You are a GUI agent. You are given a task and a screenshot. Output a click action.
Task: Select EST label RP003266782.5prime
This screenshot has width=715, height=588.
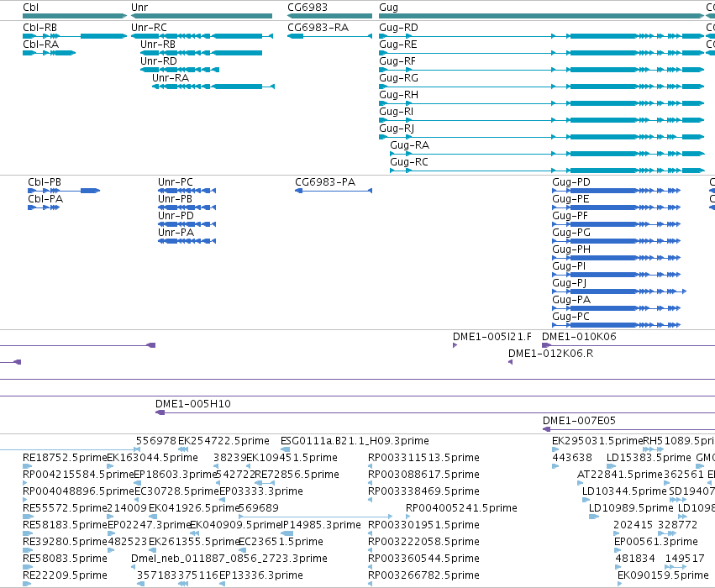(x=423, y=575)
